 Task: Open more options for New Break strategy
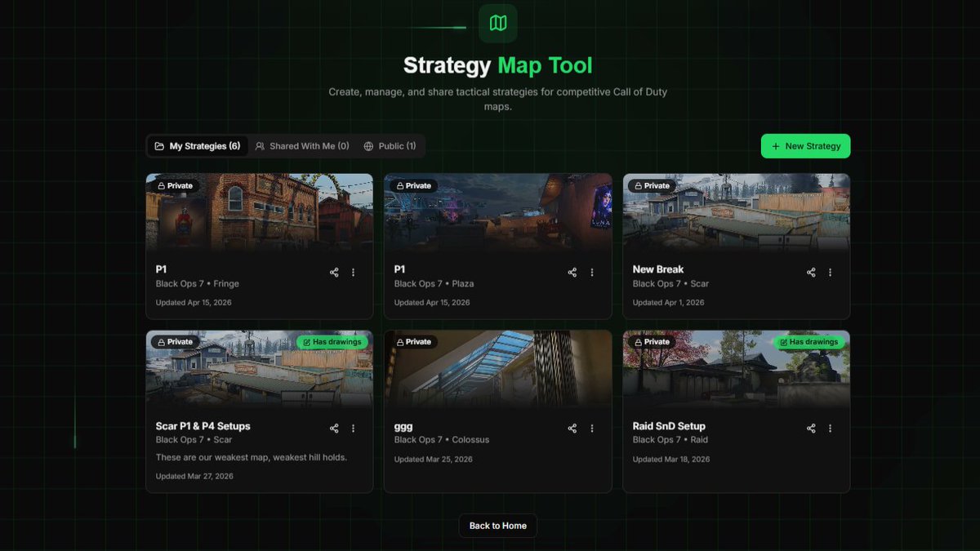831,272
